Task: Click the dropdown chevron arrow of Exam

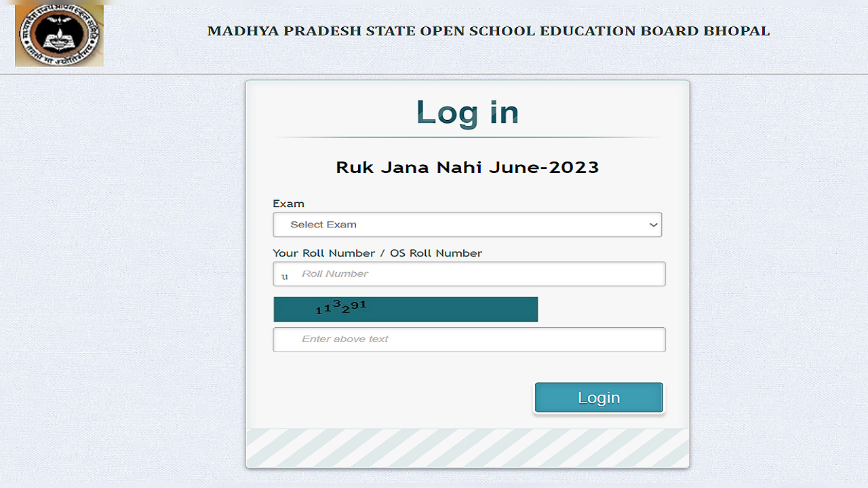Action: point(653,225)
